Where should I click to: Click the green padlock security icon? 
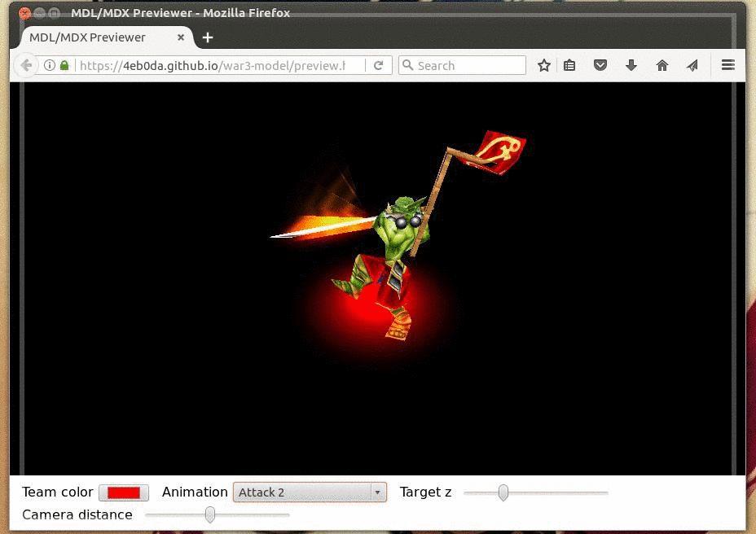click(64, 65)
